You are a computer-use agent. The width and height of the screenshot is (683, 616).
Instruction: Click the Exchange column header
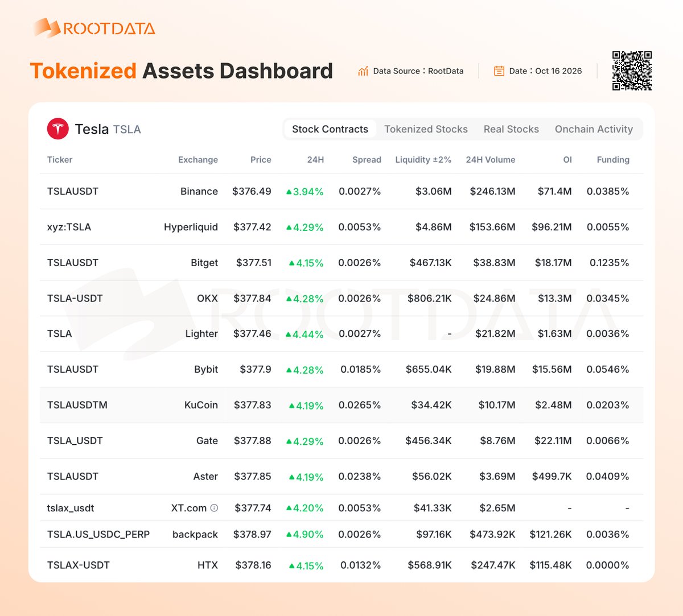198,160
